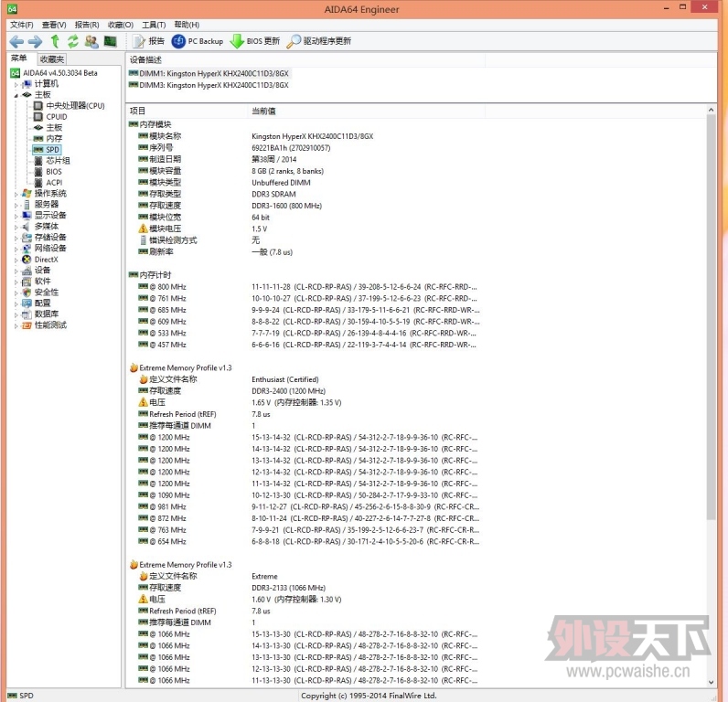
Task: Click the 设备描述 column header
Action: 305,59
